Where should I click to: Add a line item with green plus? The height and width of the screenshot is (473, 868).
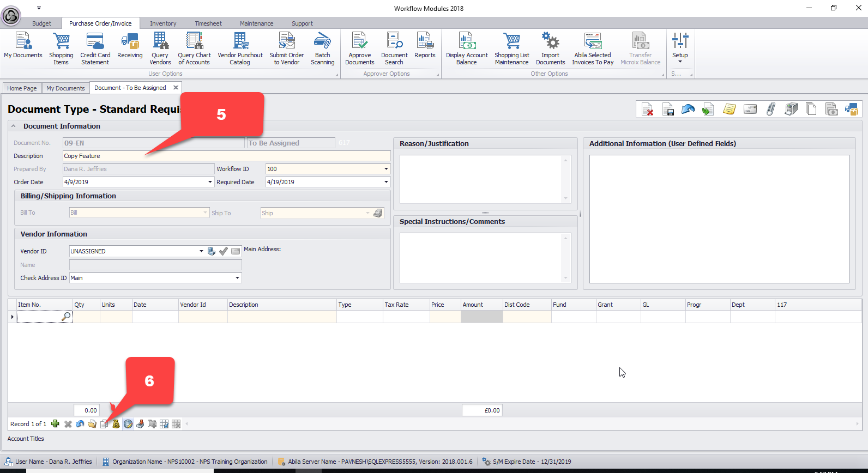coord(55,424)
